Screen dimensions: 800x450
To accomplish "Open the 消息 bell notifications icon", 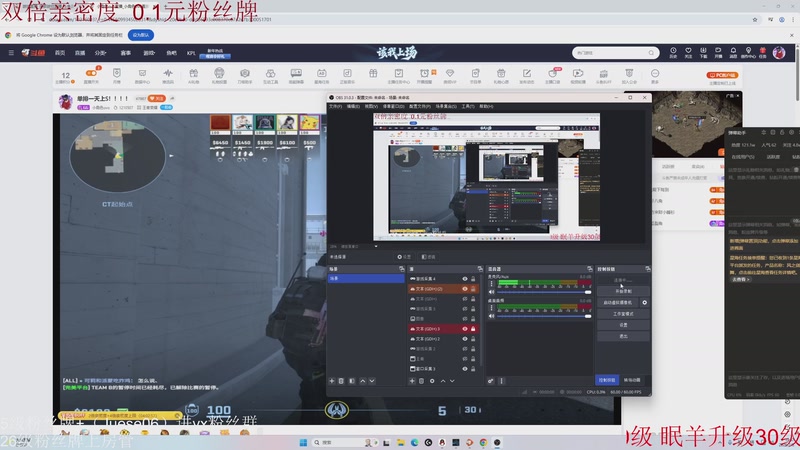I will pyautogui.click(x=733, y=53).
